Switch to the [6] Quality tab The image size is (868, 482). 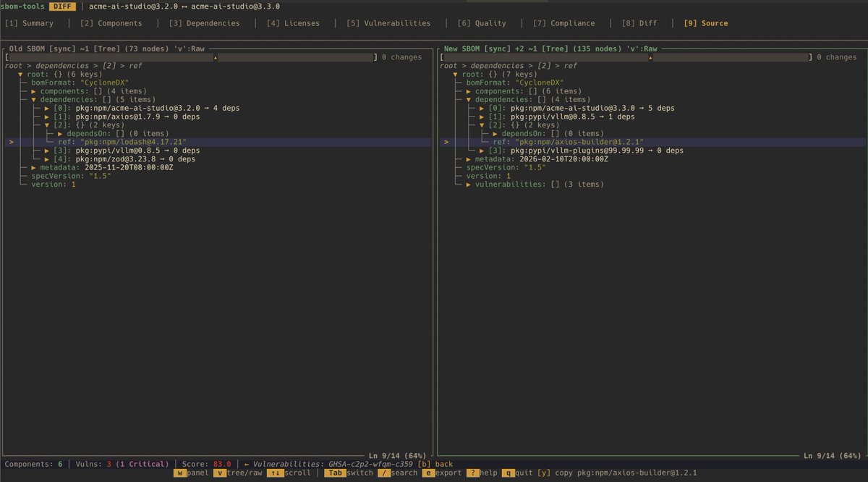coord(482,23)
